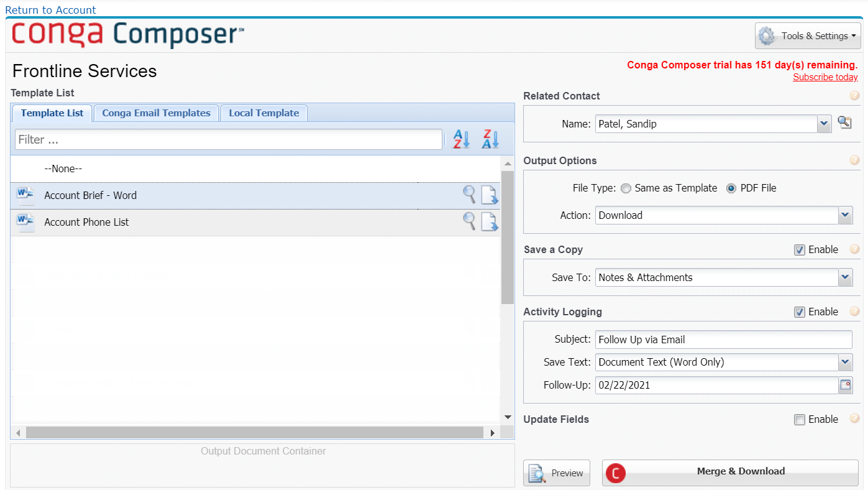Screen dimensions: 868x490
Task: Enable the Update Fields option
Action: [799, 419]
